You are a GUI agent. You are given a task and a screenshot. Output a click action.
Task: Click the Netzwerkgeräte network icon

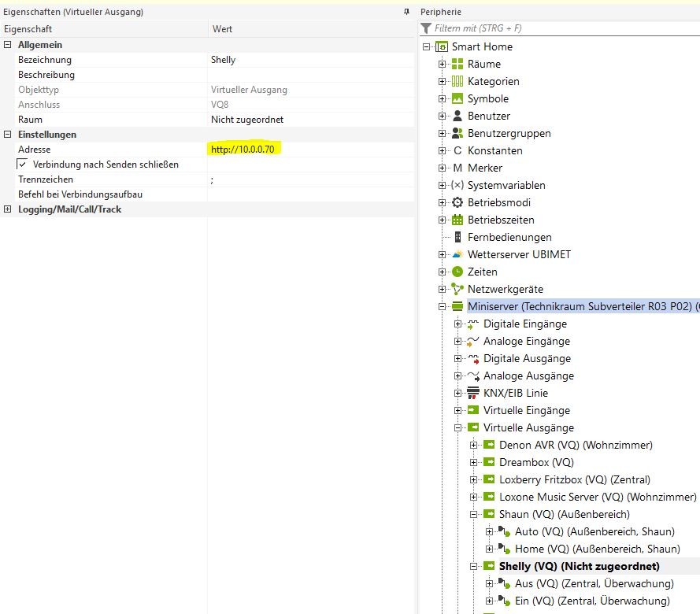pyautogui.click(x=457, y=289)
